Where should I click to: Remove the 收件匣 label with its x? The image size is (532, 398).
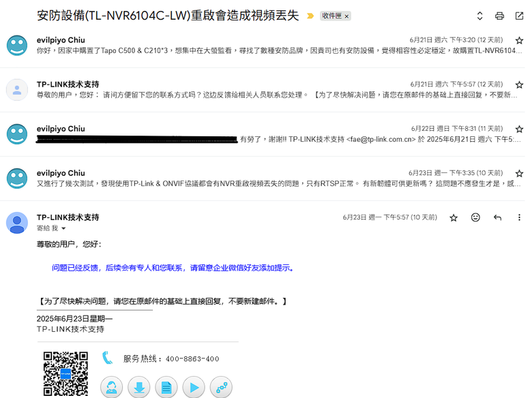click(346, 16)
